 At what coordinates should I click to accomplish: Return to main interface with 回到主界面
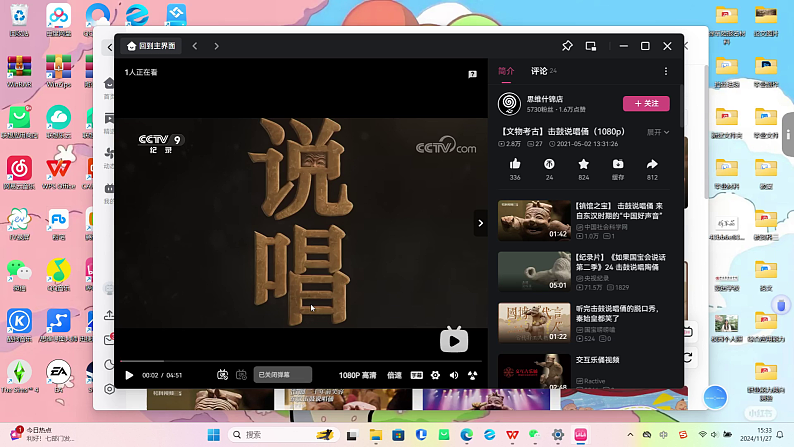click(x=151, y=46)
